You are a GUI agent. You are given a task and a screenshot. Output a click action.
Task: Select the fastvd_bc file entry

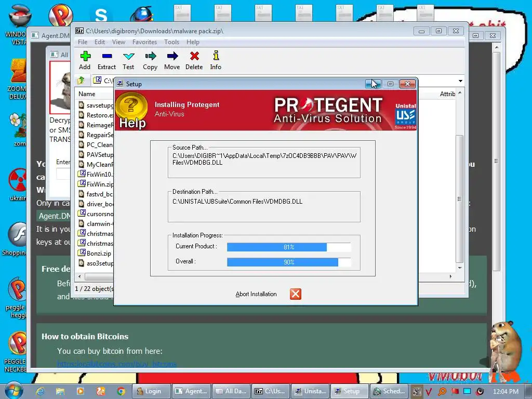(96, 194)
